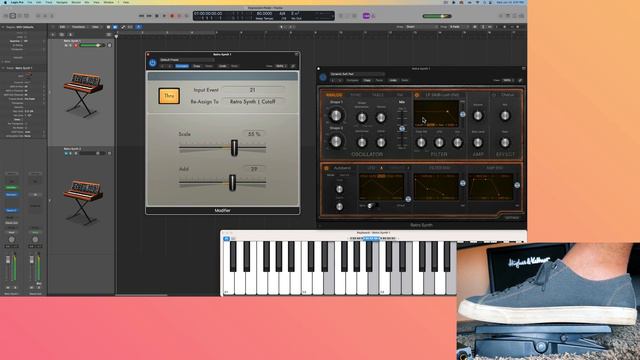This screenshot has height=360, width=640.
Task: Toggle the yellow Thru button
Action: (x=169, y=96)
